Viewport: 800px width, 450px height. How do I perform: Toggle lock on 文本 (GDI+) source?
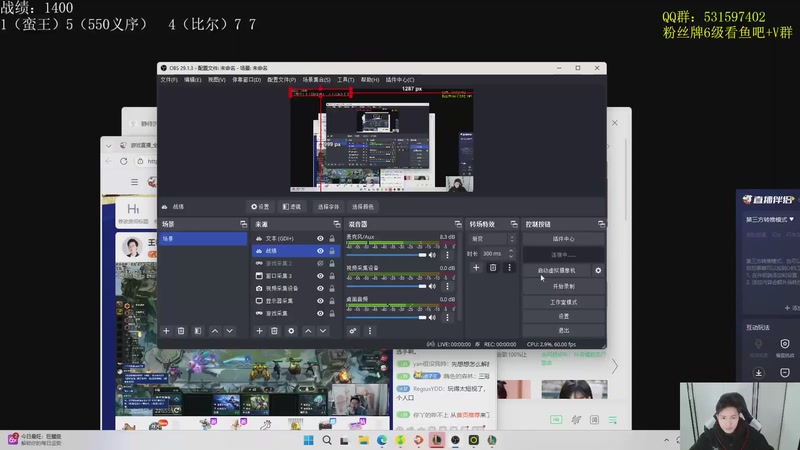pyautogui.click(x=332, y=238)
